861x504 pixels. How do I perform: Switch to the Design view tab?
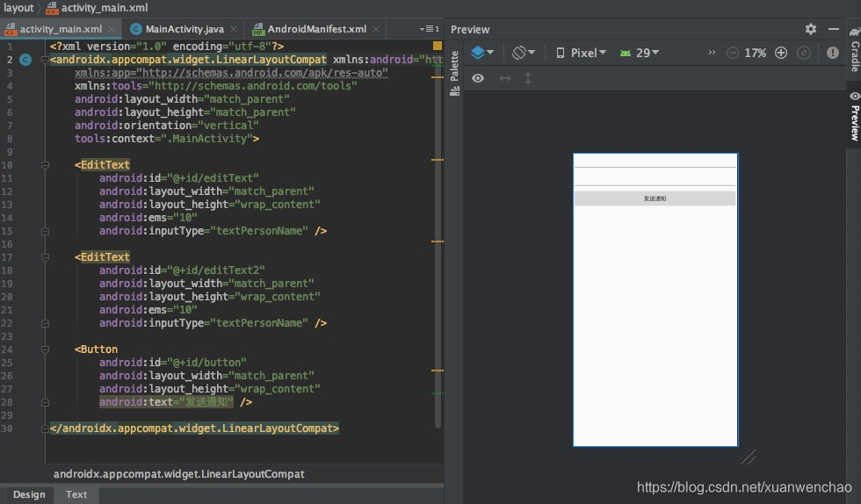28,494
